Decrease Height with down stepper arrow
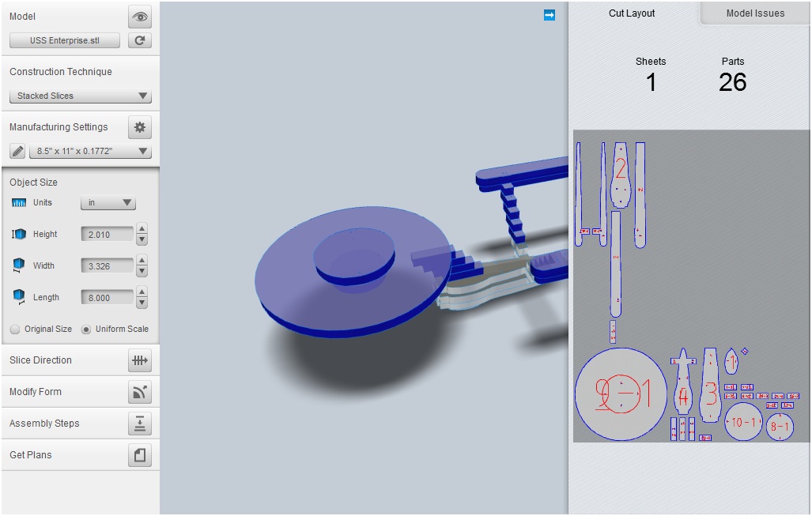 (x=142, y=239)
